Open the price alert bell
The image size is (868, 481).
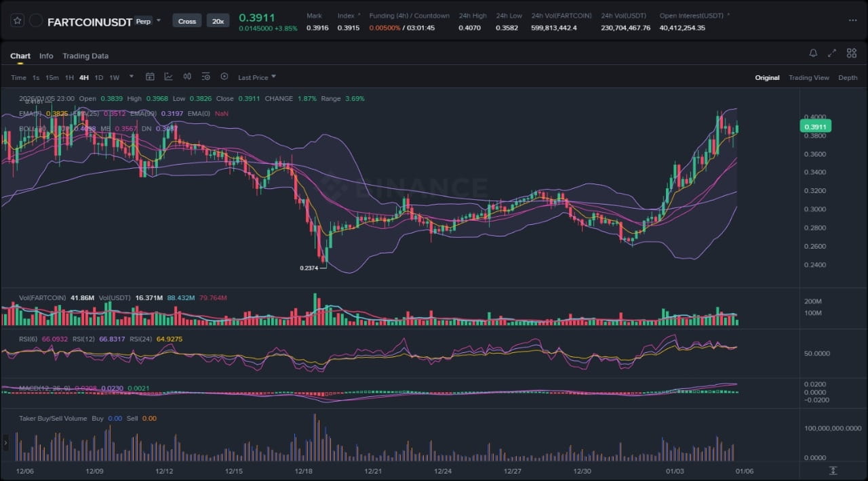pyautogui.click(x=813, y=54)
